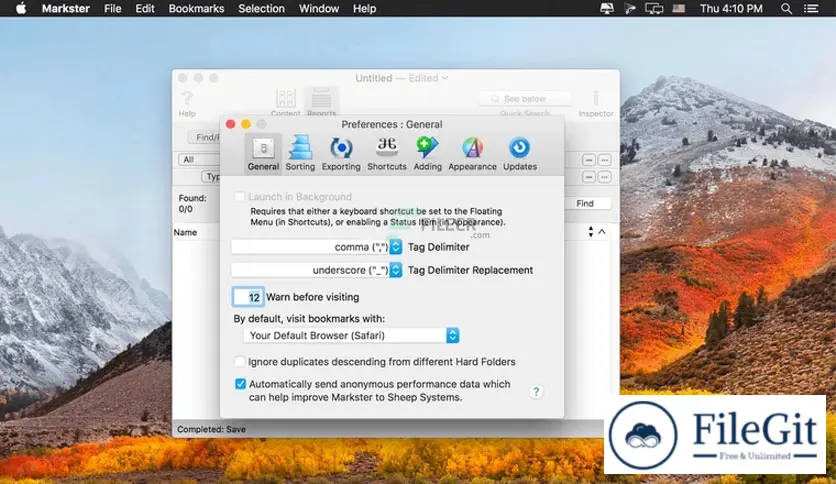Enable Ignore duplicates from different Hard Folders
This screenshot has width=836, height=484.
(x=239, y=362)
